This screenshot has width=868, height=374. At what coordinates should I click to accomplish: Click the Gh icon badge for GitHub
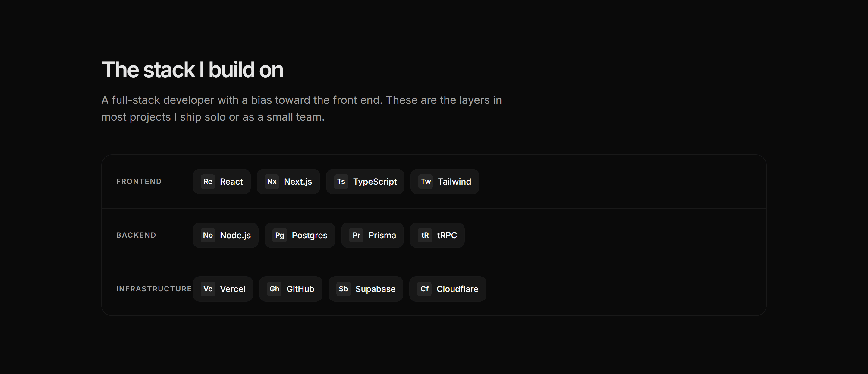[x=274, y=289]
